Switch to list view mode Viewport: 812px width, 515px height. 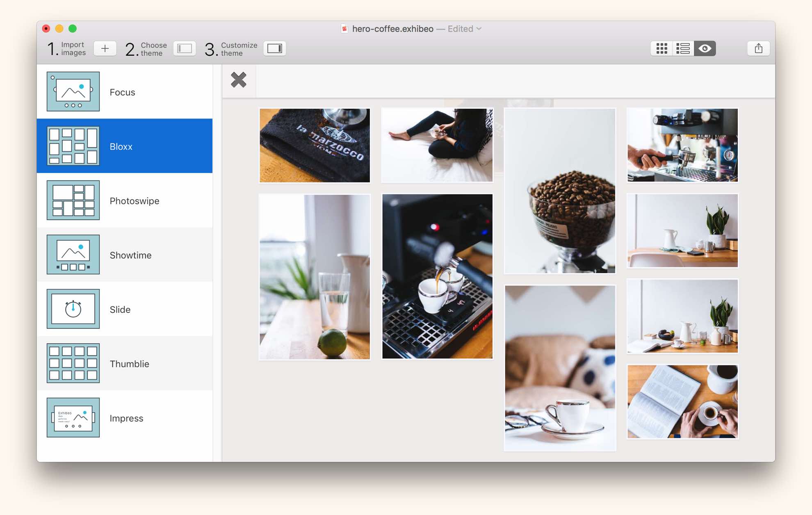(x=683, y=48)
